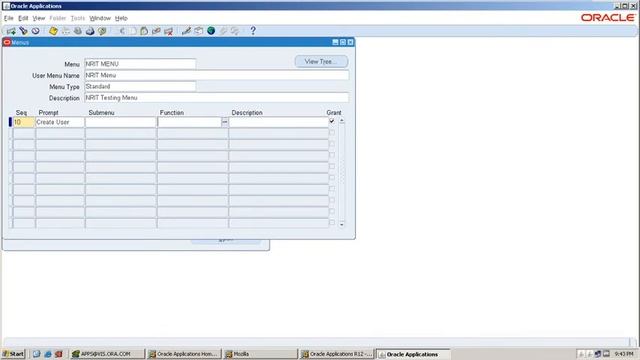The height and width of the screenshot is (360, 640).
Task: Click Description cell in Create User row
Action: pos(278,122)
